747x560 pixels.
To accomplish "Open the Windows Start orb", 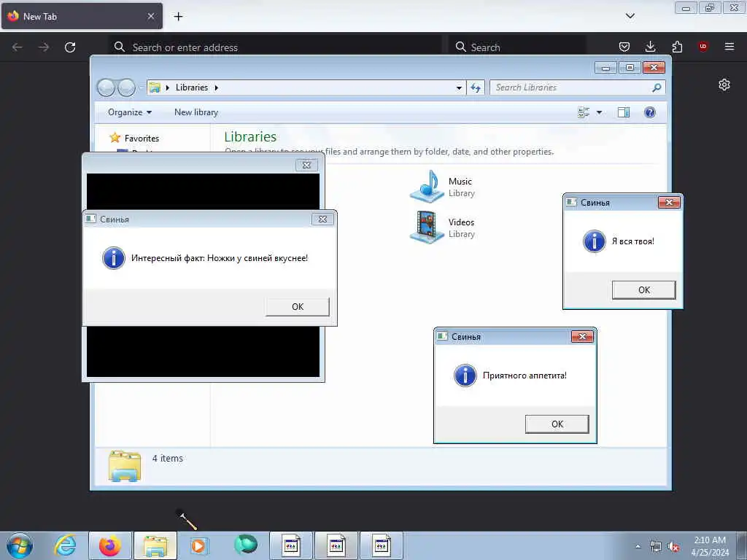I will [20, 545].
